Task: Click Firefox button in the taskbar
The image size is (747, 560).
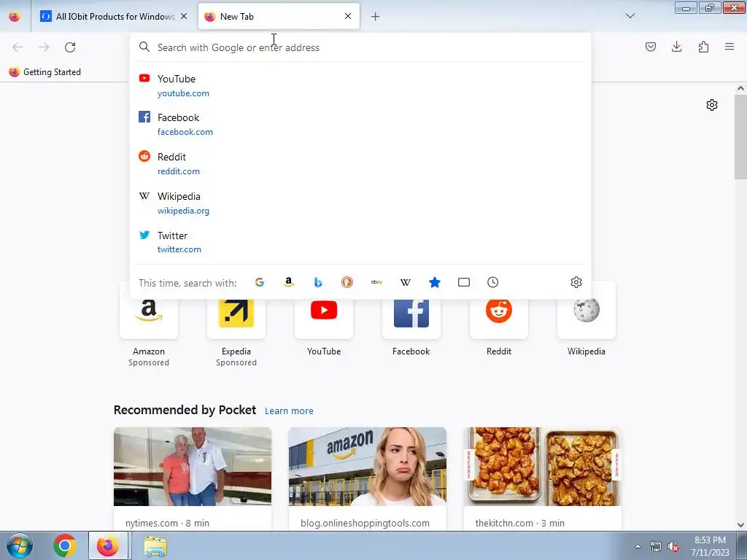Action: tap(109, 545)
